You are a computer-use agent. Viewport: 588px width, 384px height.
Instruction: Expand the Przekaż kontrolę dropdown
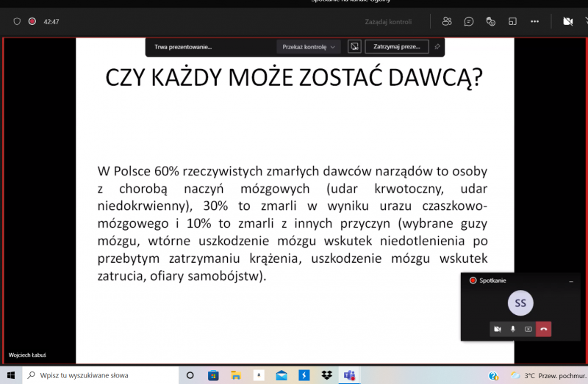coord(309,47)
